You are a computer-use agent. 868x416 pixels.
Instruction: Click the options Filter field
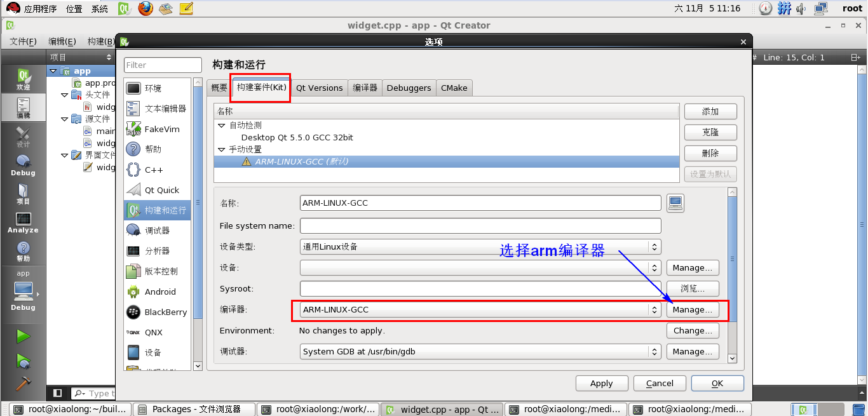click(163, 65)
